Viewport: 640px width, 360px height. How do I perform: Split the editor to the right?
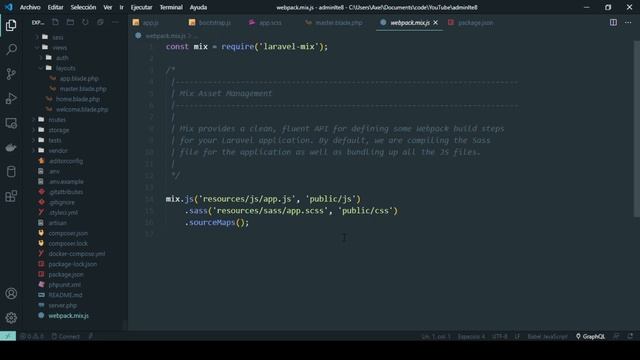613,22
